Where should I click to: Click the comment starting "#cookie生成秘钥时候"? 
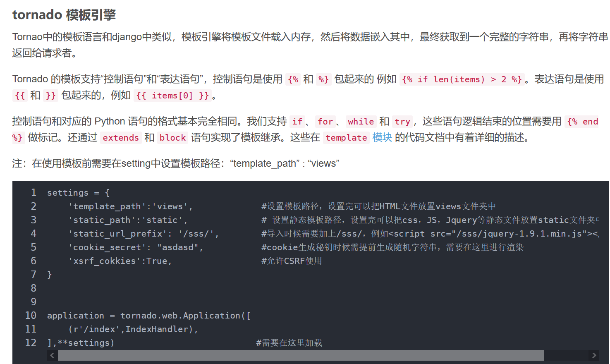(392, 247)
